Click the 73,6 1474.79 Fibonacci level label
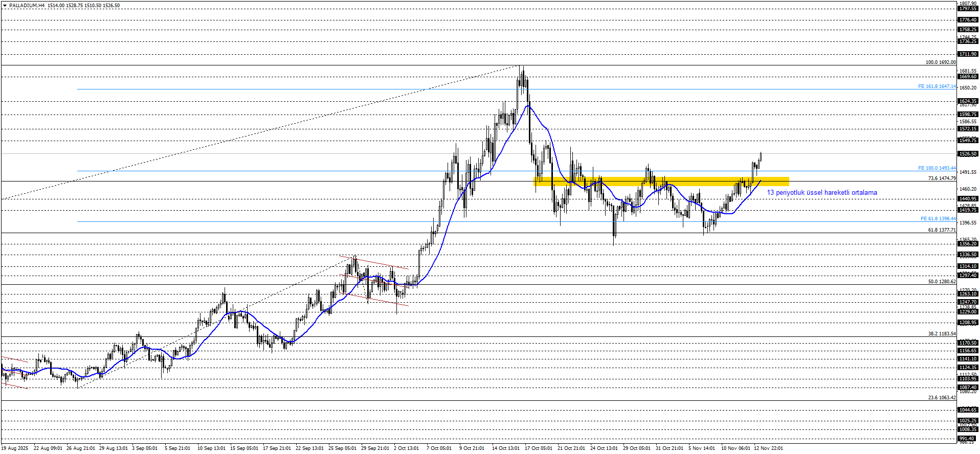Screen dimensions: 980x454 pos(942,178)
